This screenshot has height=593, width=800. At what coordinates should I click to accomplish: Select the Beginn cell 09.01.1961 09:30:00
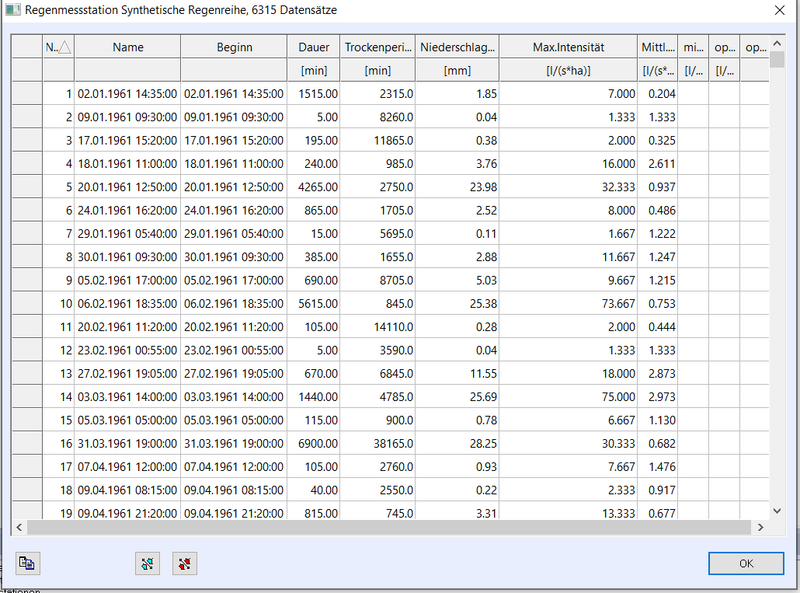234,117
